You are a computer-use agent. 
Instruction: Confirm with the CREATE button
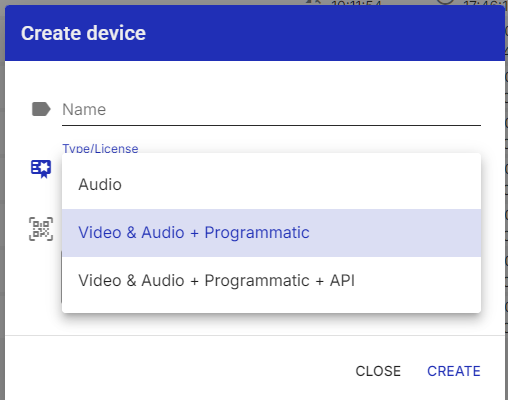[454, 371]
